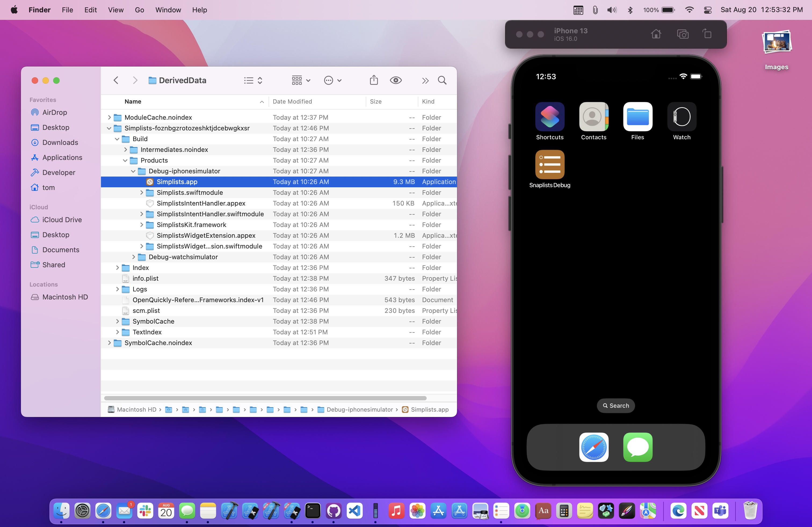Expand the ModuleCache.noindex folder
Image resolution: width=812 pixels, height=527 pixels.
tap(109, 117)
